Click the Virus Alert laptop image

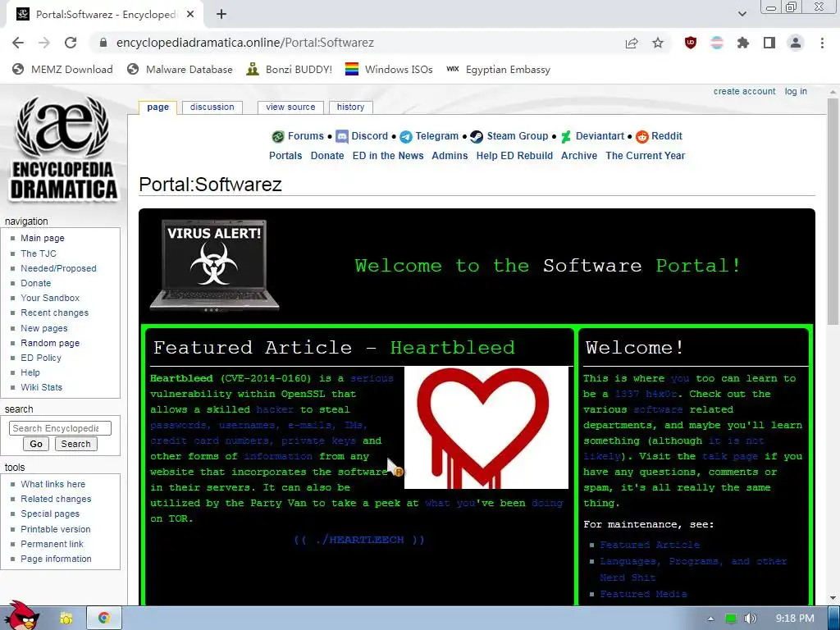click(x=214, y=265)
